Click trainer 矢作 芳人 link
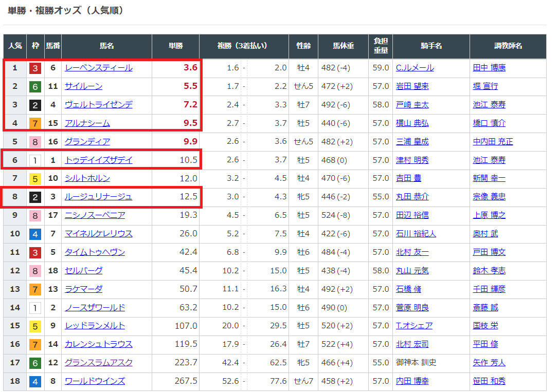558x392 pixels. point(489,363)
